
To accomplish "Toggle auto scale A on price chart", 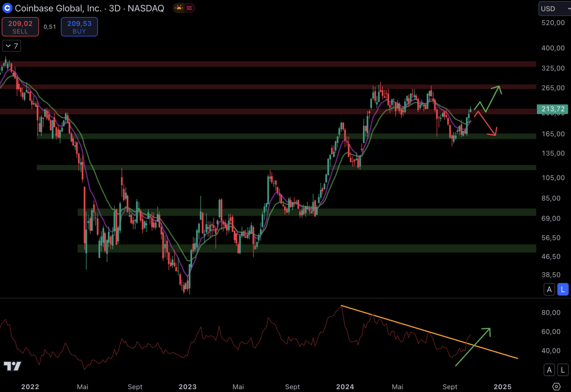I will [x=549, y=290].
